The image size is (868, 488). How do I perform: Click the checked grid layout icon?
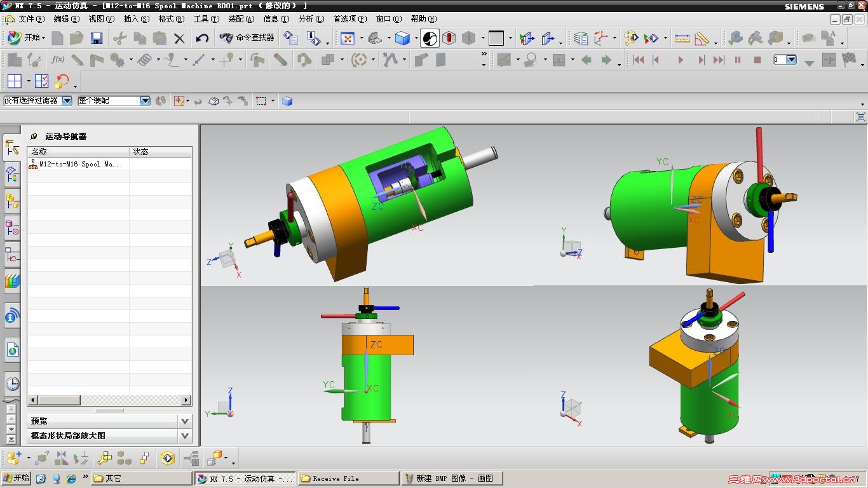tap(42, 81)
